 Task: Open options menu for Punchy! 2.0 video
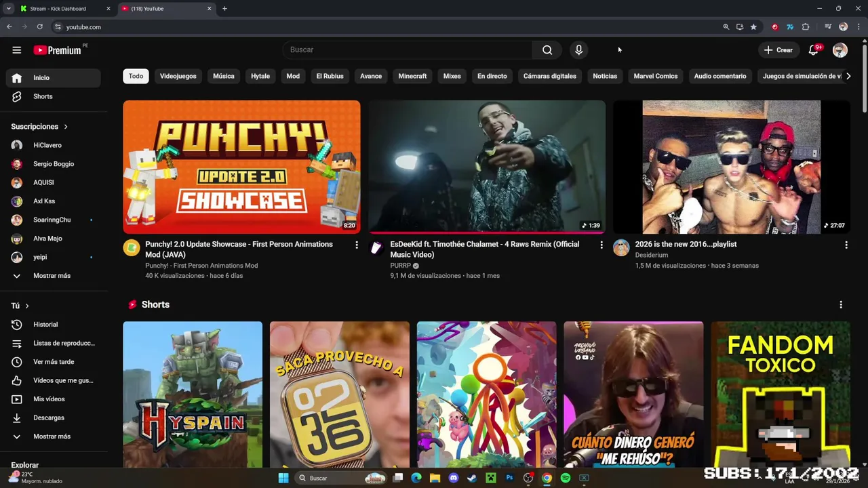[x=357, y=245]
